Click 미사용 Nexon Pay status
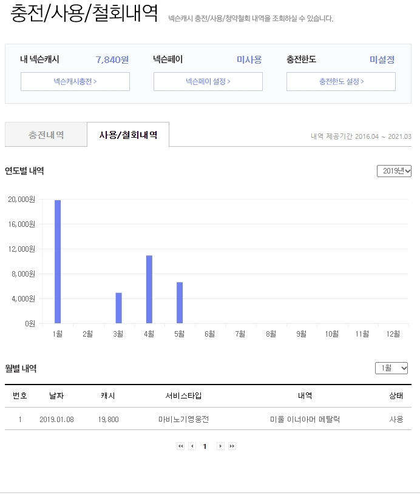Screen dimensions: 420x504 (249, 59)
